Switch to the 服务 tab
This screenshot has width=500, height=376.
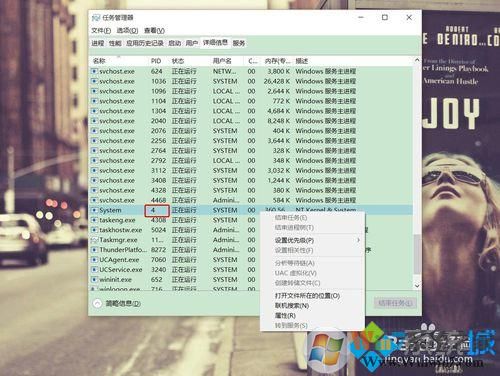point(239,43)
